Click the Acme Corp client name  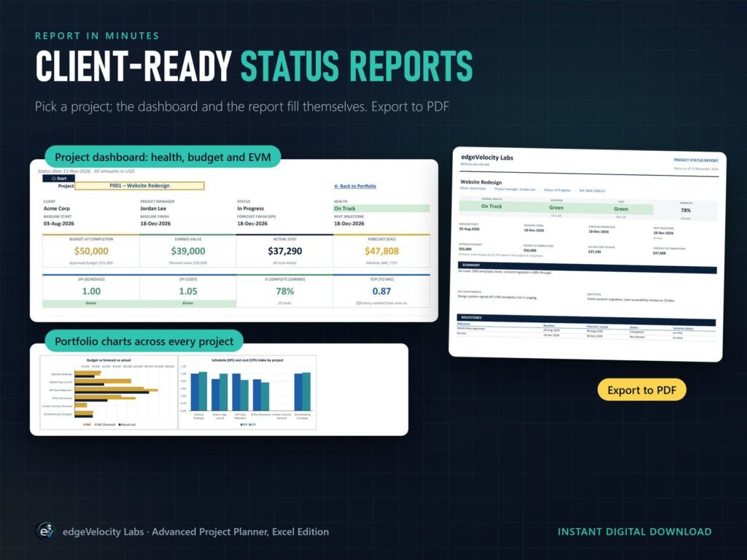tap(57, 209)
